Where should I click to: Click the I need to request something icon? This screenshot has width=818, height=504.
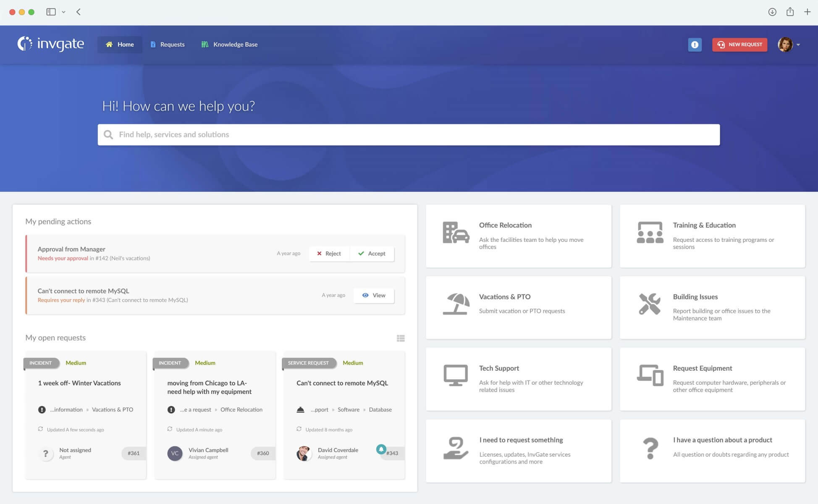point(456,447)
